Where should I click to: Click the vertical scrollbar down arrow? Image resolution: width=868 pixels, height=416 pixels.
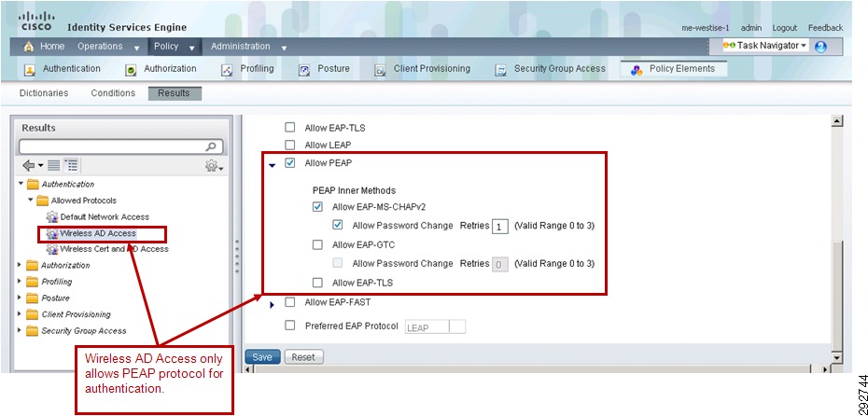[x=837, y=358]
